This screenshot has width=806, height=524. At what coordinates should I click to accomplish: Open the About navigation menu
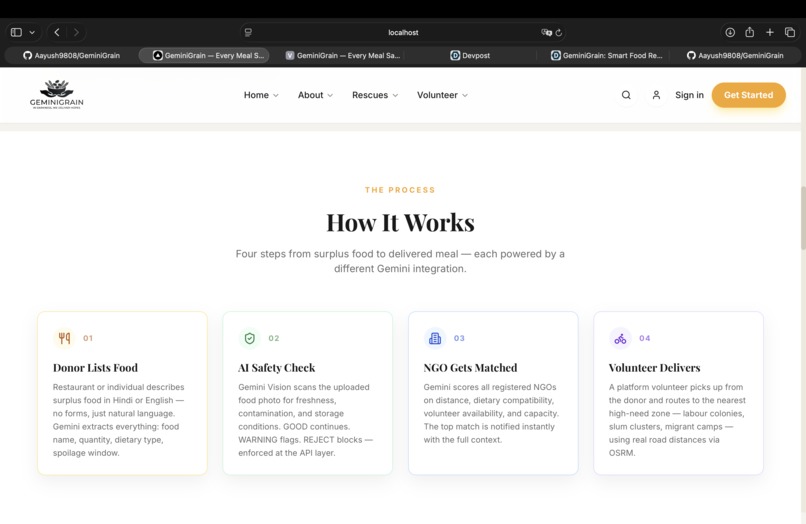coord(316,95)
